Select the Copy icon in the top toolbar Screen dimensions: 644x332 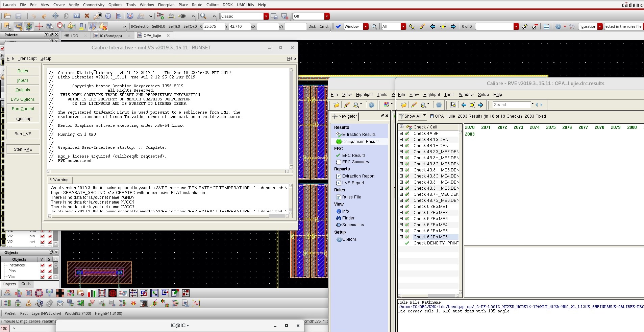[66, 16]
